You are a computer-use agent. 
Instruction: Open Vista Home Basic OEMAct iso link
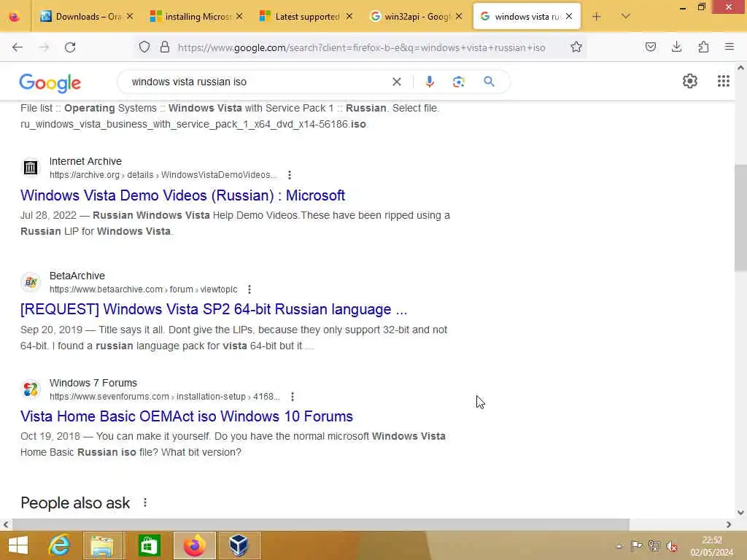pos(186,416)
